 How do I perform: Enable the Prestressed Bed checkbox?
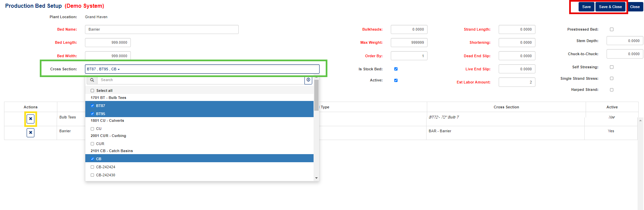tap(612, 29)
